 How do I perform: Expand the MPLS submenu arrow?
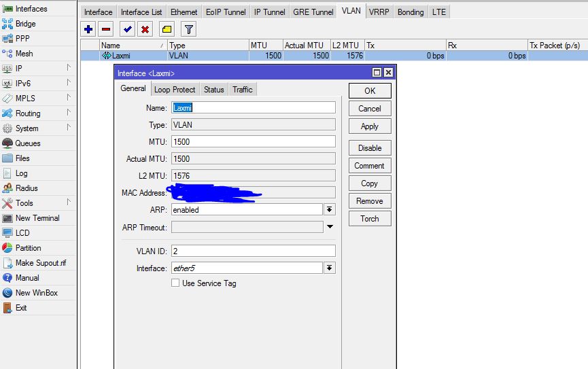(x=69, y=97)
